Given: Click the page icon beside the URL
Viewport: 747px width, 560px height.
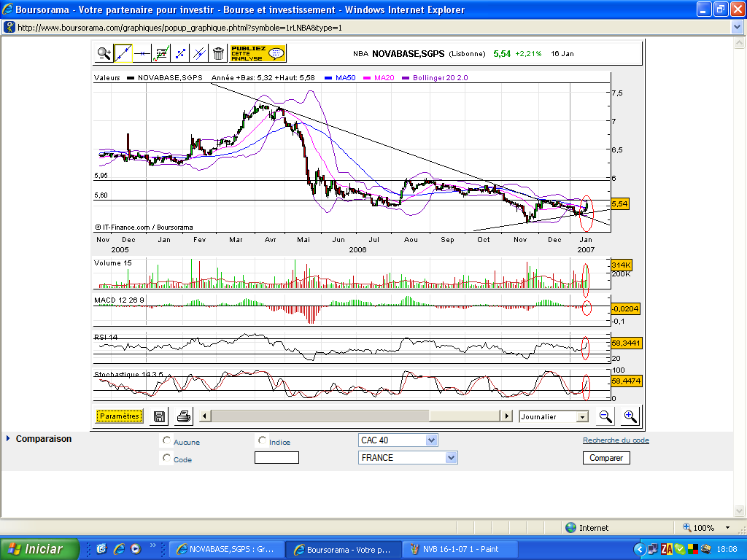Looking at the screenshot, I should (9, 27).
